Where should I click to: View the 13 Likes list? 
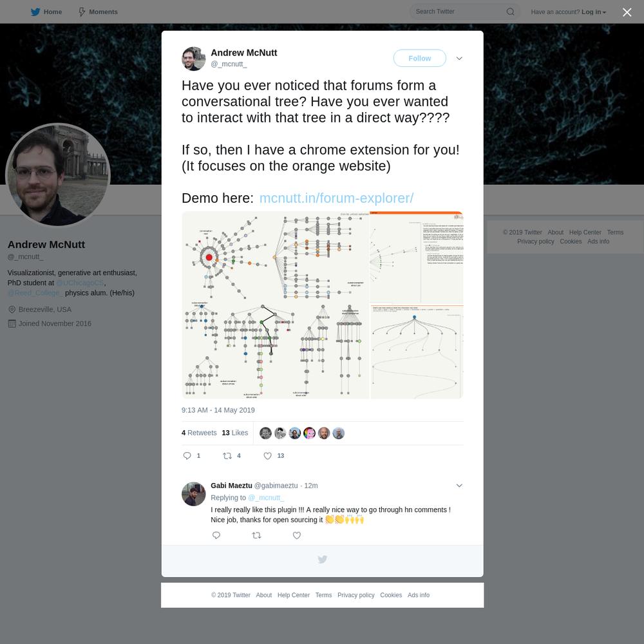[234, 433]
